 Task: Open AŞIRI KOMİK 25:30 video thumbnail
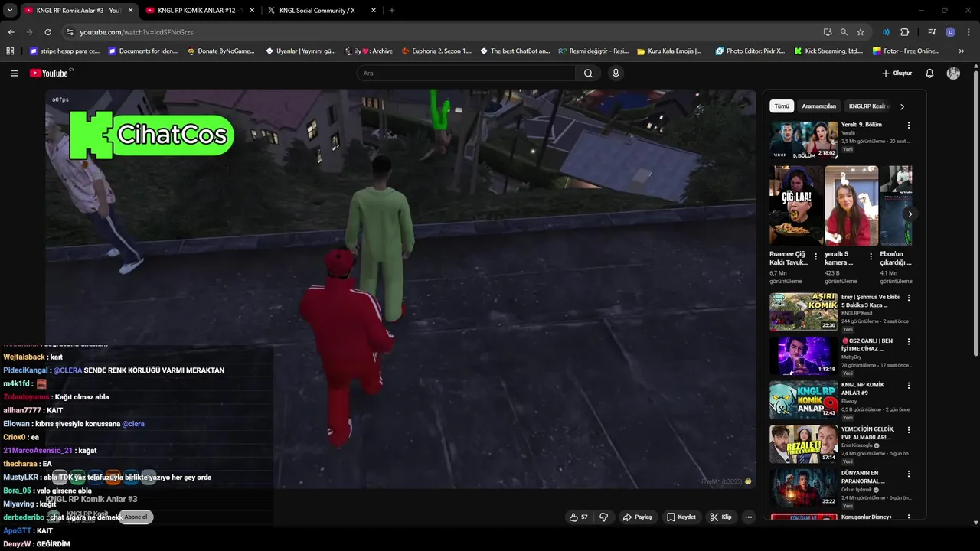pos(803,311)
